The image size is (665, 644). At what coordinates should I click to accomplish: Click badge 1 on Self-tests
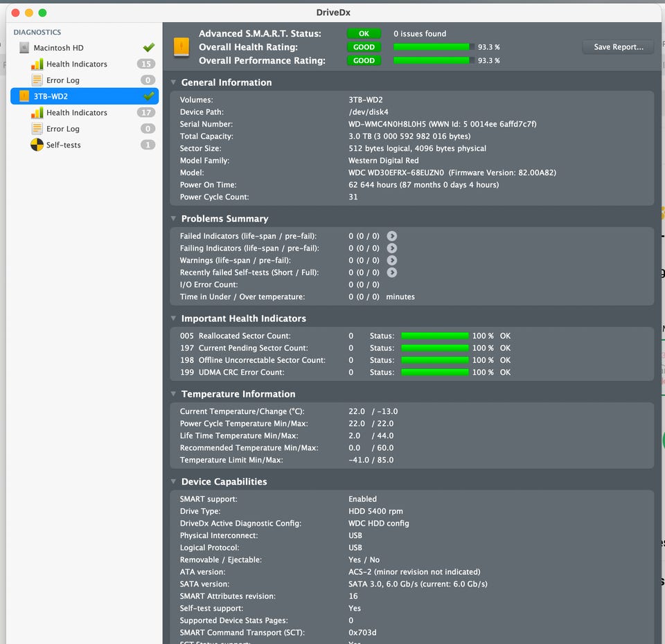(x=148, y=145)
